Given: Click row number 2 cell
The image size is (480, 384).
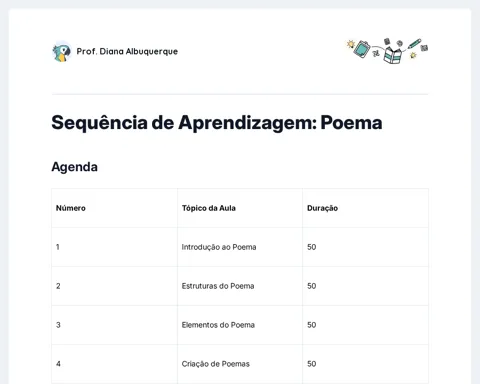Looking at the screenshot, I should coord(115,286).
